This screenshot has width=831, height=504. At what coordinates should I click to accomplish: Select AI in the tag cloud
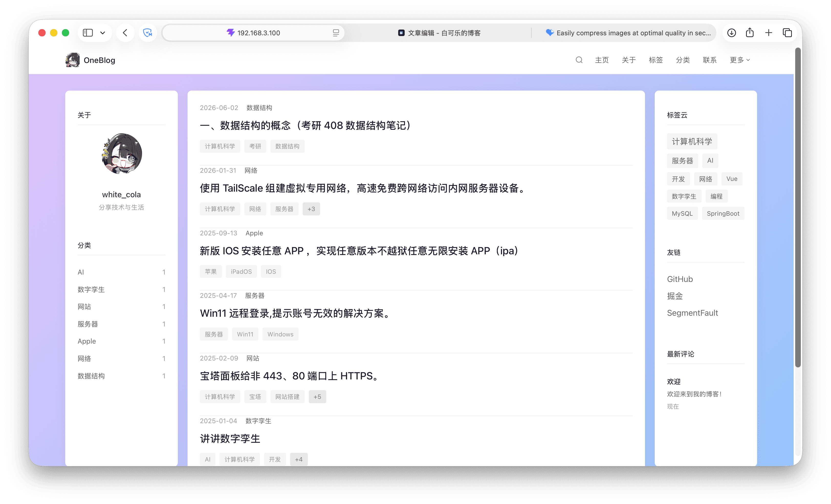[710, 161]
